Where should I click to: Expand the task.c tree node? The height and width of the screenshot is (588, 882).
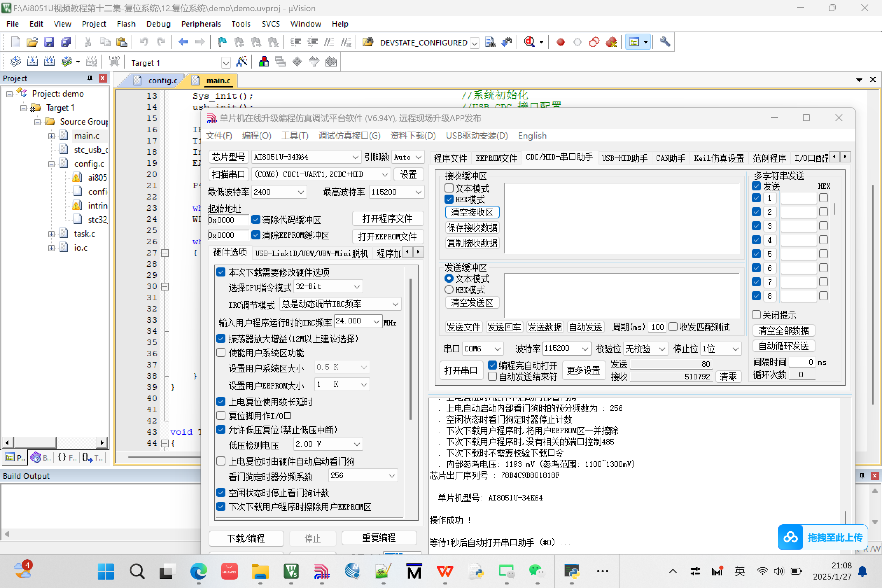51,234
